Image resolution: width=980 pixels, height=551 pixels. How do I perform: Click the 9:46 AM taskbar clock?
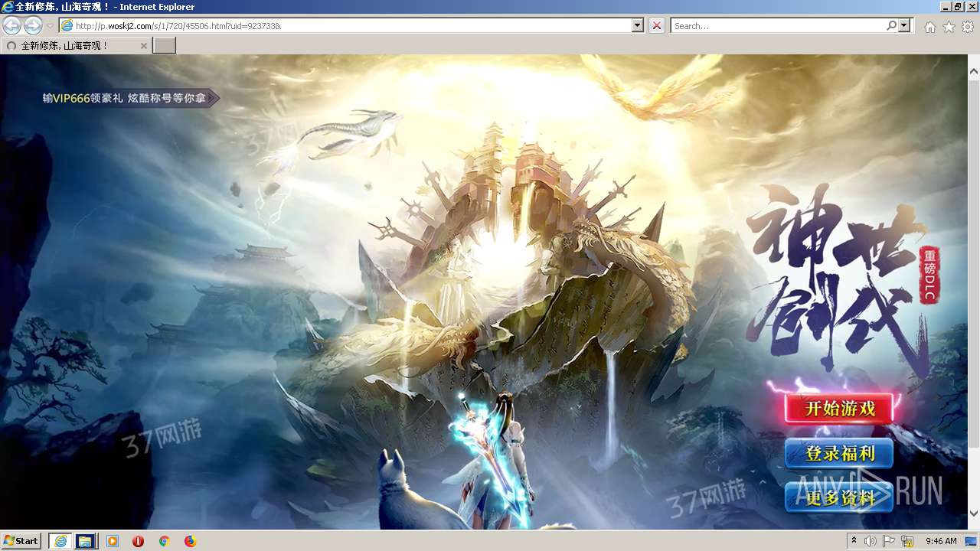[x=941, y=541]
